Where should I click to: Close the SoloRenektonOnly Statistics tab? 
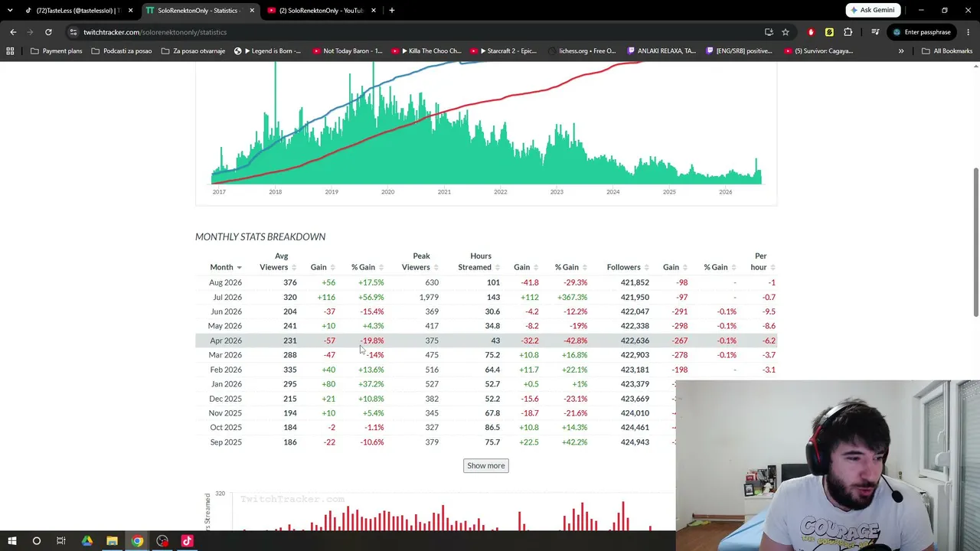(252, 11)
